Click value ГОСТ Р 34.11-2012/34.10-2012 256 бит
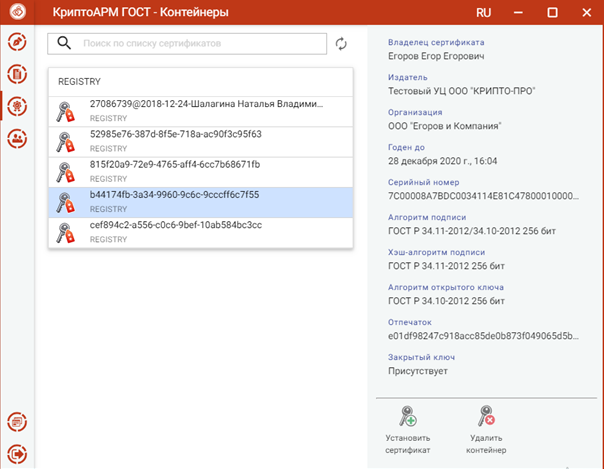Screen dimensions: 606x469 pos(472,231)
